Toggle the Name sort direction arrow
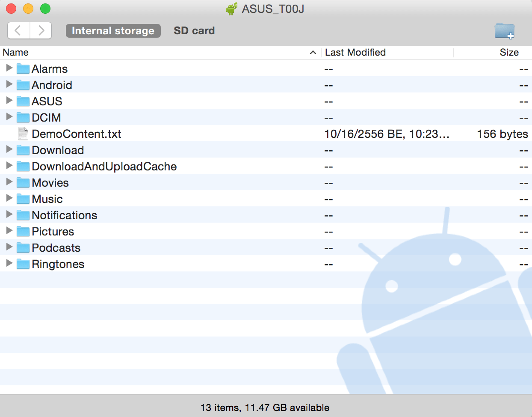This screenshot has width=532, height=417. pos(313,52)
